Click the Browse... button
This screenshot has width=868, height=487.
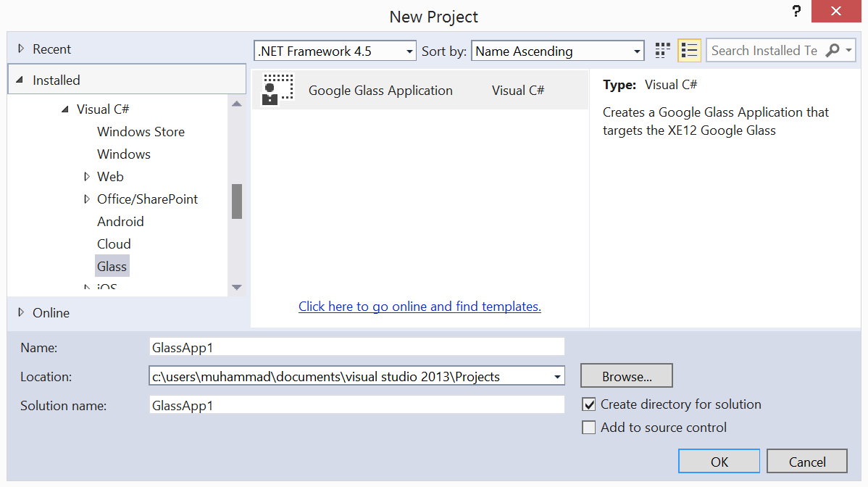[x=627, y=377]
